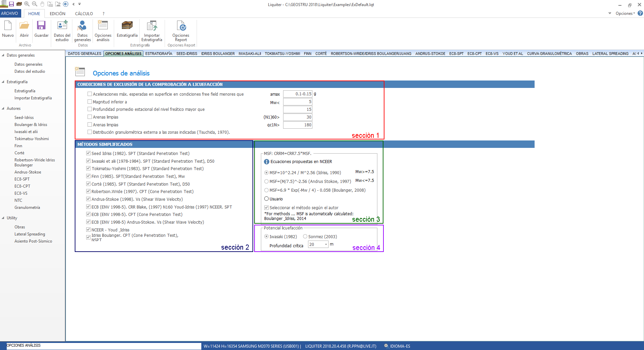Click the quick-access save icon in title bar
The height and width of the screenshot is (350, 644).
[11, 4]
